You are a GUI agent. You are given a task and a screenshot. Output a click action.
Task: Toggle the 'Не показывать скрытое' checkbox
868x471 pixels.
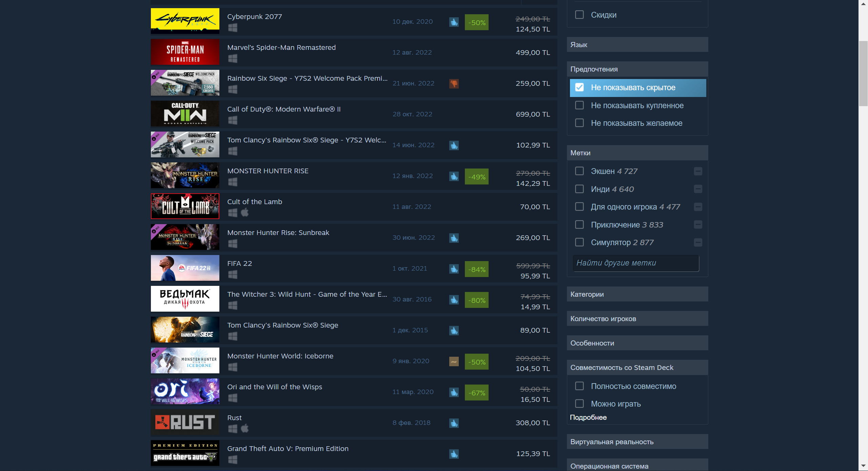(x=579, y=87)
